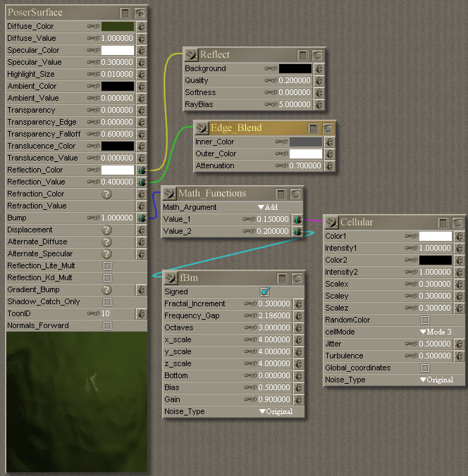468x476 pixels.
Task: Open the Math_Argument Add dropdown
Action: point(267,208)
